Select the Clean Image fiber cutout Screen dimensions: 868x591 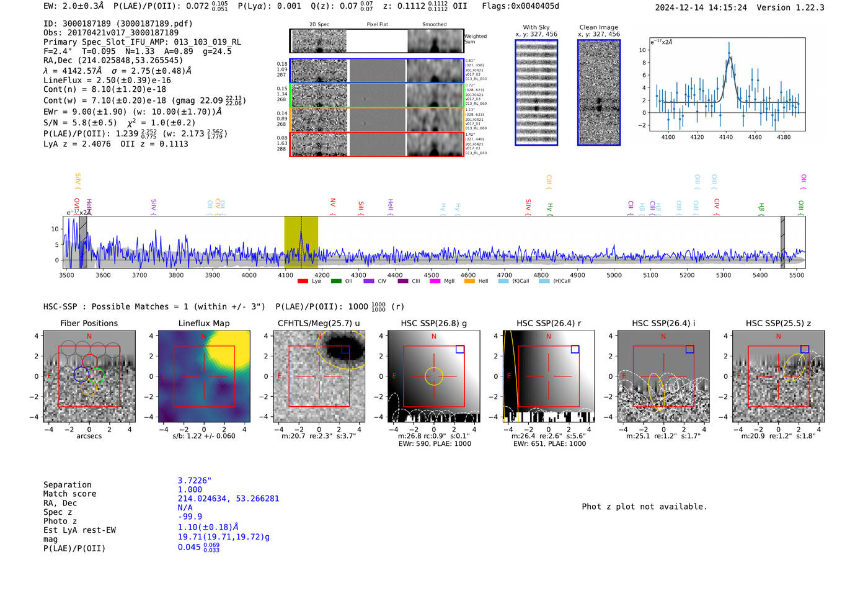599,92
